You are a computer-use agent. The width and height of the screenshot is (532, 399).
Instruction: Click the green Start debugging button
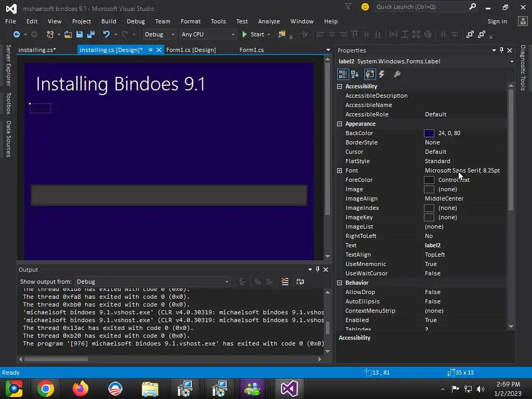[x=254, y=34]
